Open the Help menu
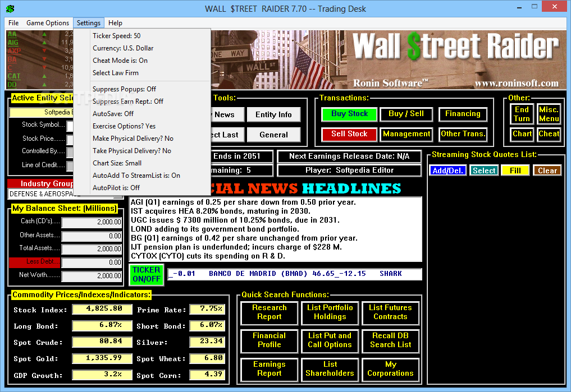571x392 pixels. tap(115, 23)
